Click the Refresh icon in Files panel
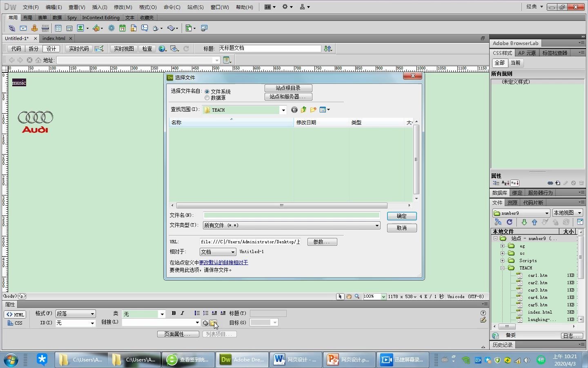 [x=510, y=222]
